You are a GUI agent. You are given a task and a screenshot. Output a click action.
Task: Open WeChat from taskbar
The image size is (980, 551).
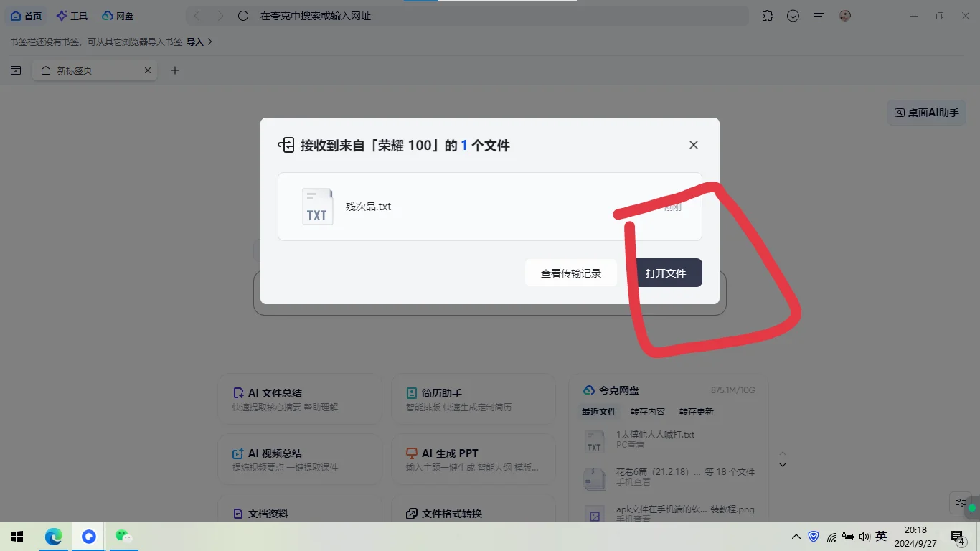pos(123,537)
